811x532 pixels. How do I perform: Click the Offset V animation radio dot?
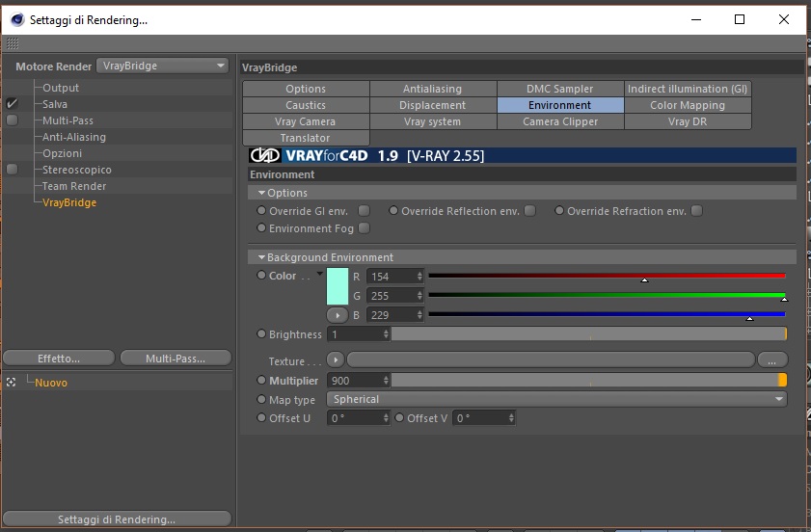tap(399, 417)
